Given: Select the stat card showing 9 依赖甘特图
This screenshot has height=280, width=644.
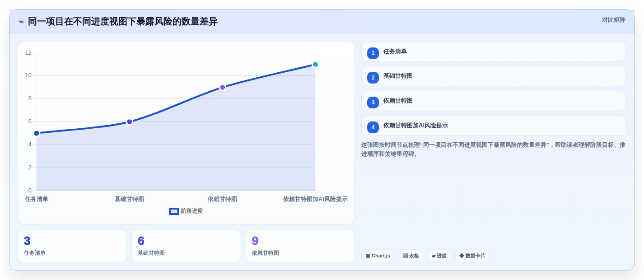Looking at the screenshot, I should click(300, 246).
